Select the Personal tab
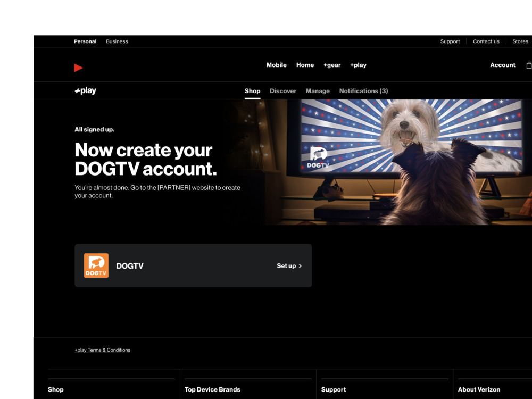Viewport: 532px width, 399px height. point(85,41)
